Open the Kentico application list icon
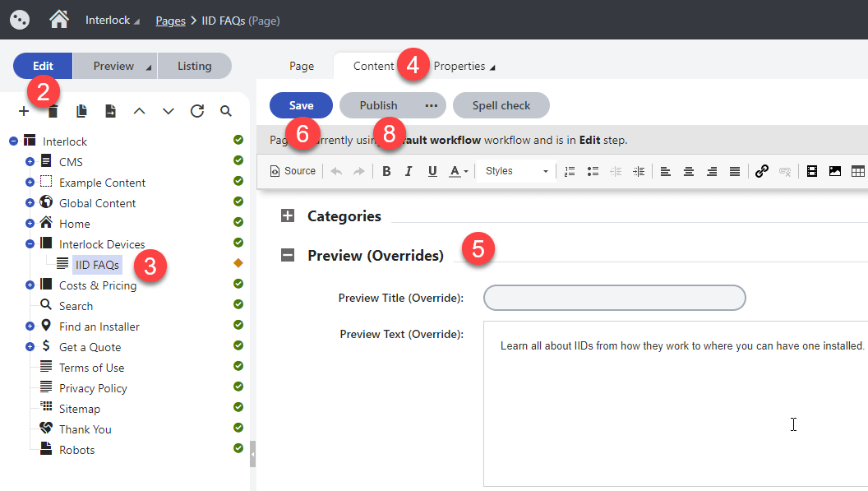The height and width of the screenshot is (491, 868). (20, 20)
